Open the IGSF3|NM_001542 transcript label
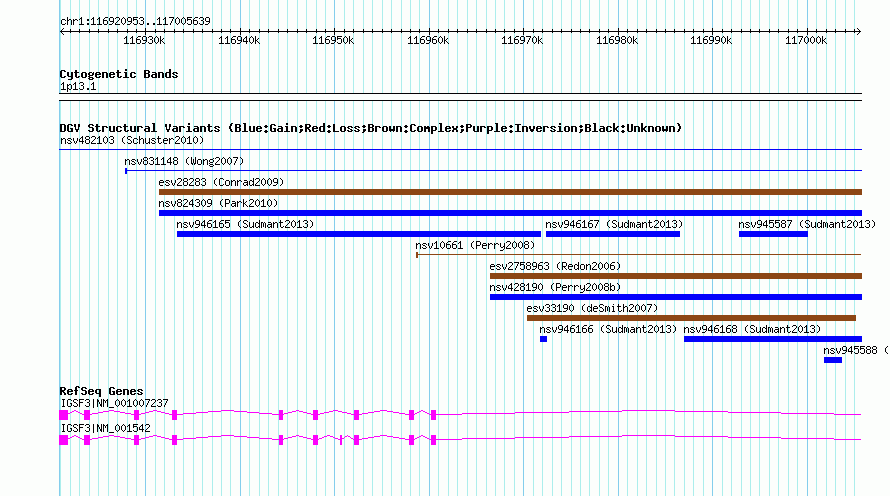 [105, 428]
